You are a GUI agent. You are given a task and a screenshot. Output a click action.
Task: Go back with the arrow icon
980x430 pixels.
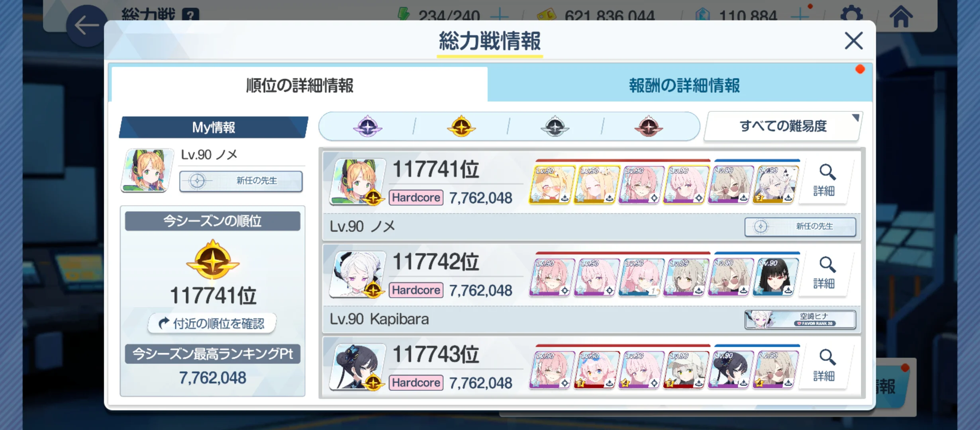[x=86, y=26]
